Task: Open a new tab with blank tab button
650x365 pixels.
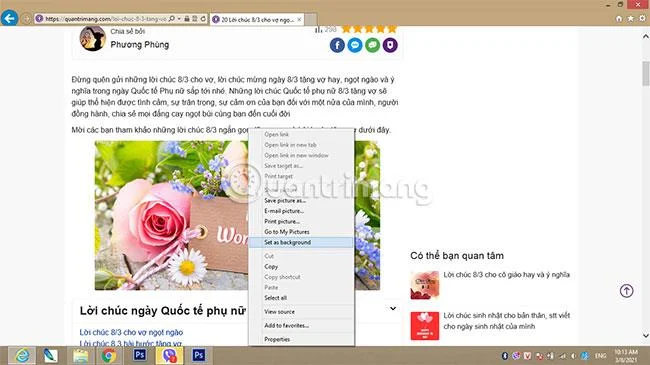Action: (311, 19)
